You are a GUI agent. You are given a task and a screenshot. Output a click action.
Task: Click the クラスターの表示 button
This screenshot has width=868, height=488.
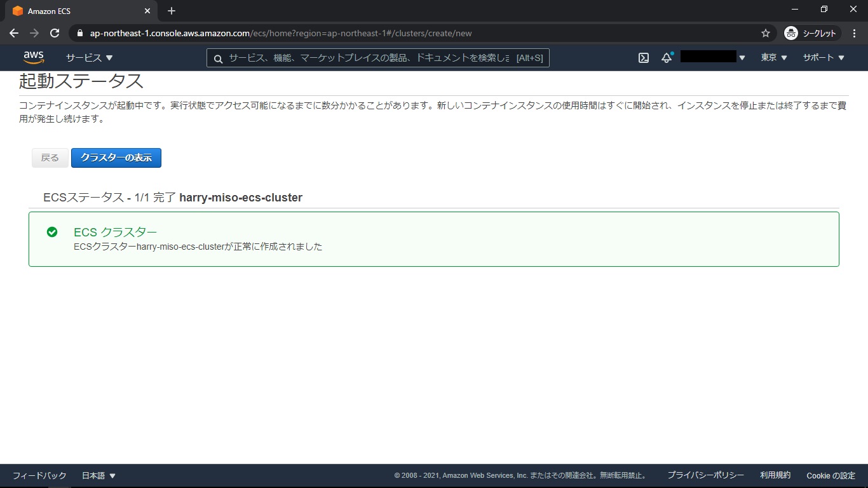coord(116,158)
